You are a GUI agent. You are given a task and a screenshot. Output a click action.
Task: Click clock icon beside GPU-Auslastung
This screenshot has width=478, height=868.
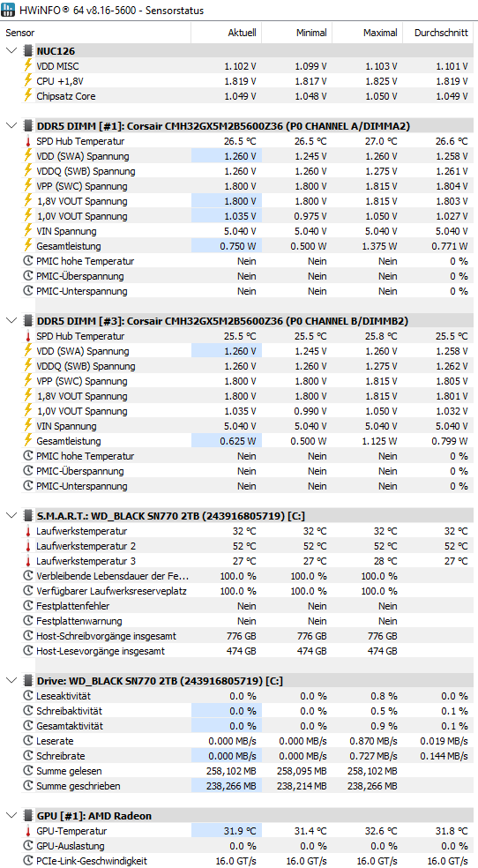pos(27,845)
